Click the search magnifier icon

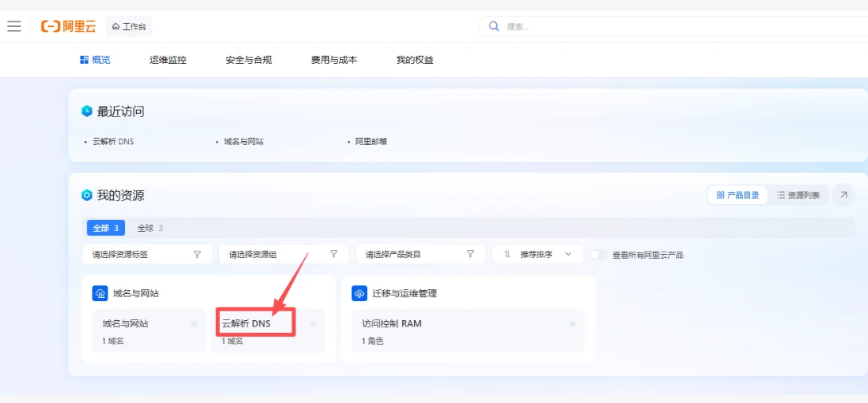494,26
